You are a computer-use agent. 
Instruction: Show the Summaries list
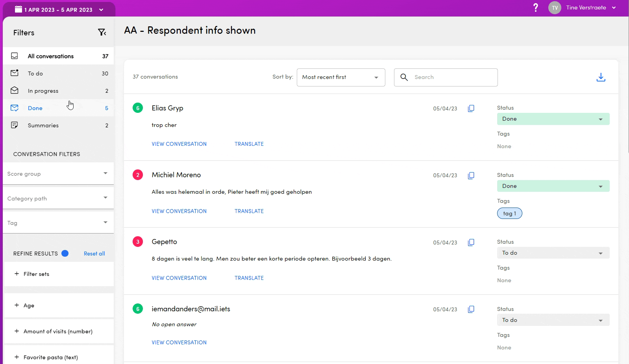pos(43,125)
